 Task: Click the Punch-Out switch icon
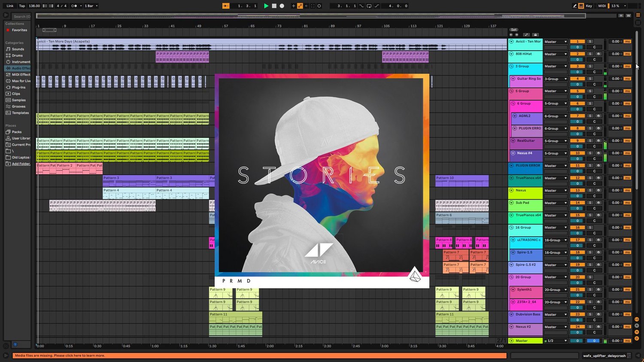(x=377, y=6)
